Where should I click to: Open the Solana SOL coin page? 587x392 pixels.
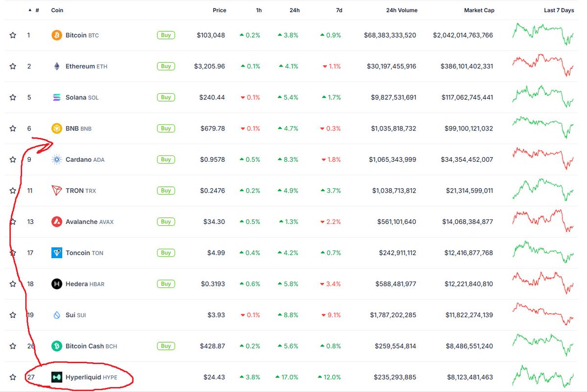[x=82, y=97]
